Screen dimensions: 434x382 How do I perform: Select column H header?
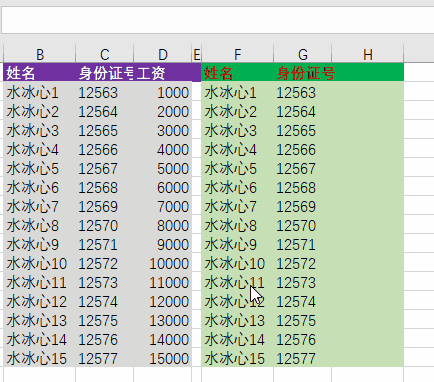pyautogui.click(x=368, y=54)
